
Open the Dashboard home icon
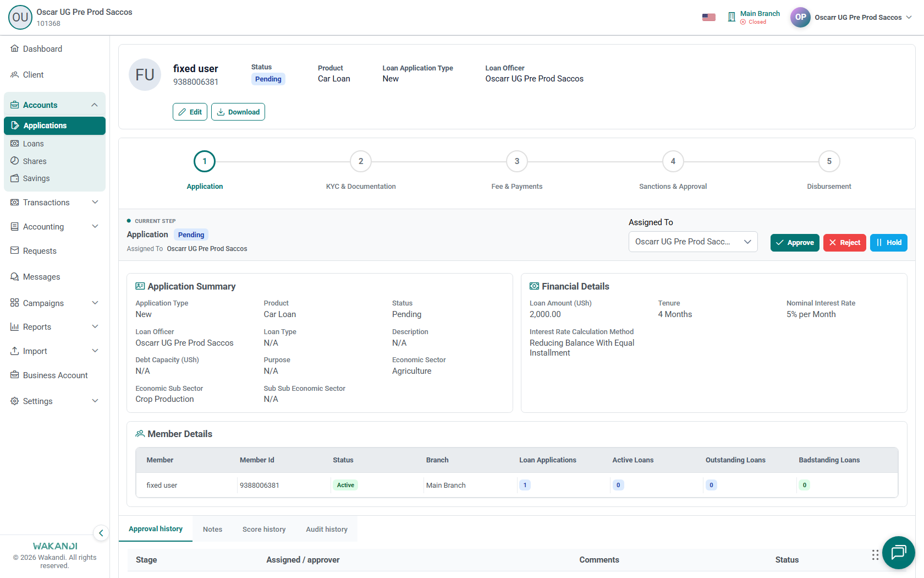point(15,48)
